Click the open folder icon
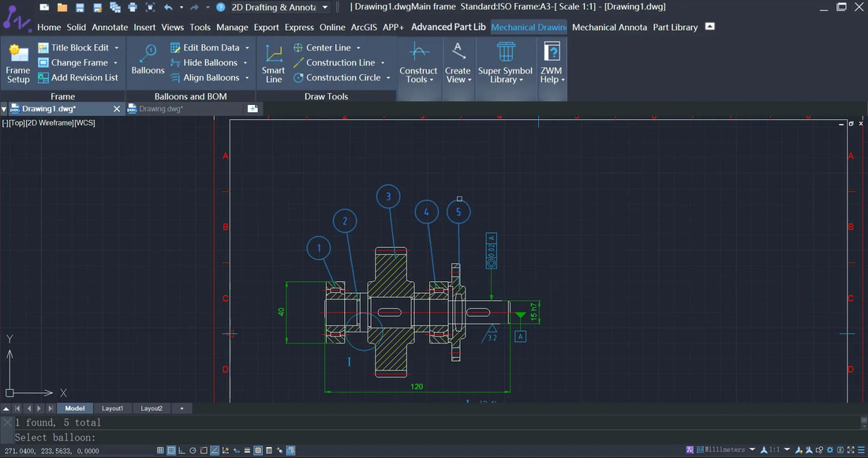The height and width of the screenshot is (458, 868). coord(62,7)
